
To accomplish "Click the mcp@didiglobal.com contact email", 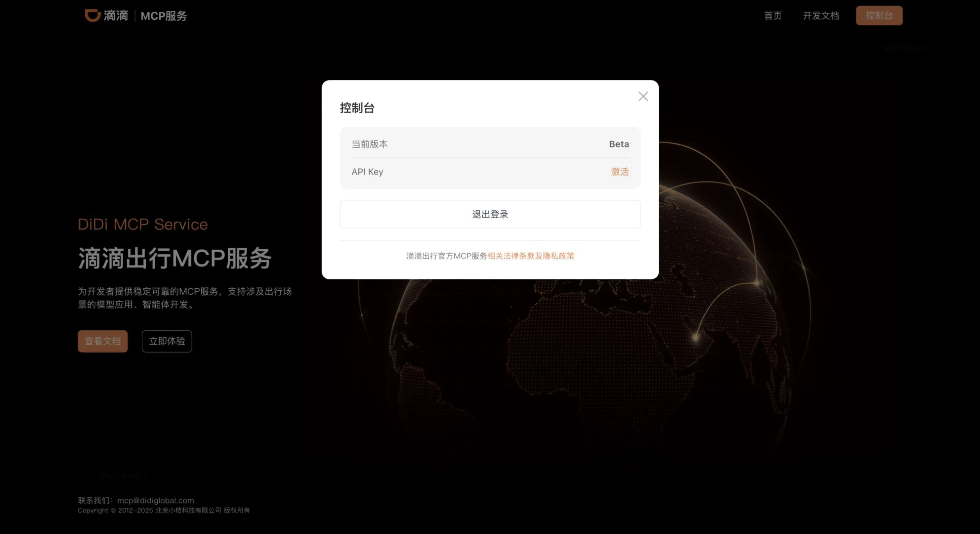I will point(156,501).
